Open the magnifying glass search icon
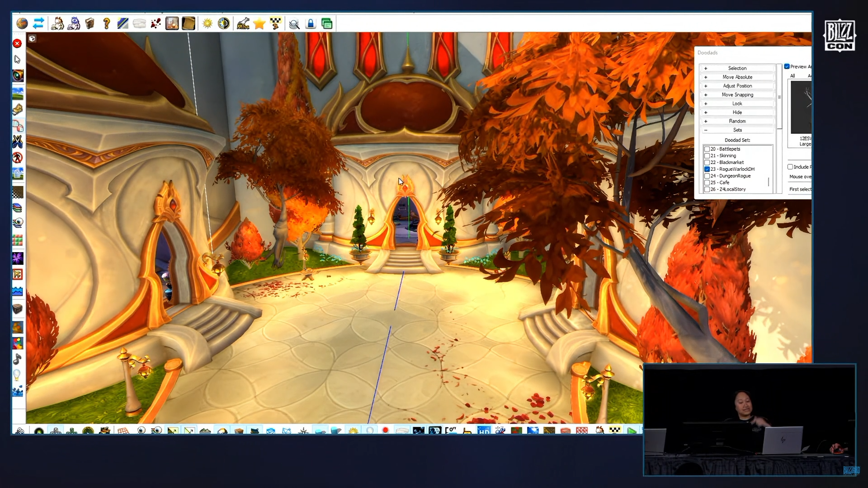 [294, 24]
